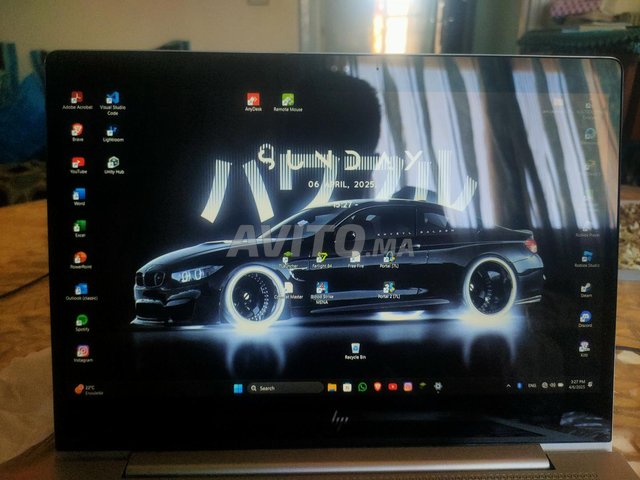The width and height of the screenshot is (640, 480).
Task: Select the Lightroom desktop shortcut
Action: tap(113, 130)
